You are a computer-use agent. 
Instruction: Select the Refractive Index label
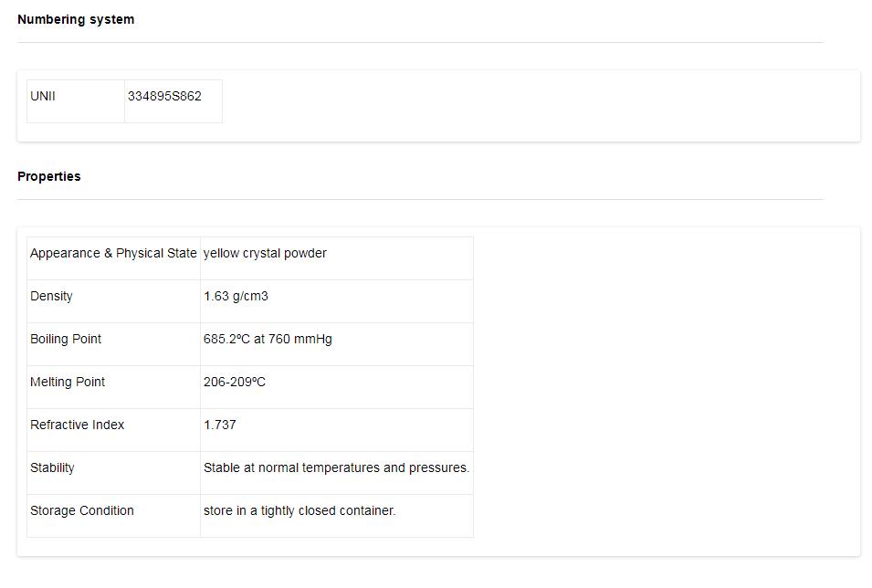click(78, 425)
